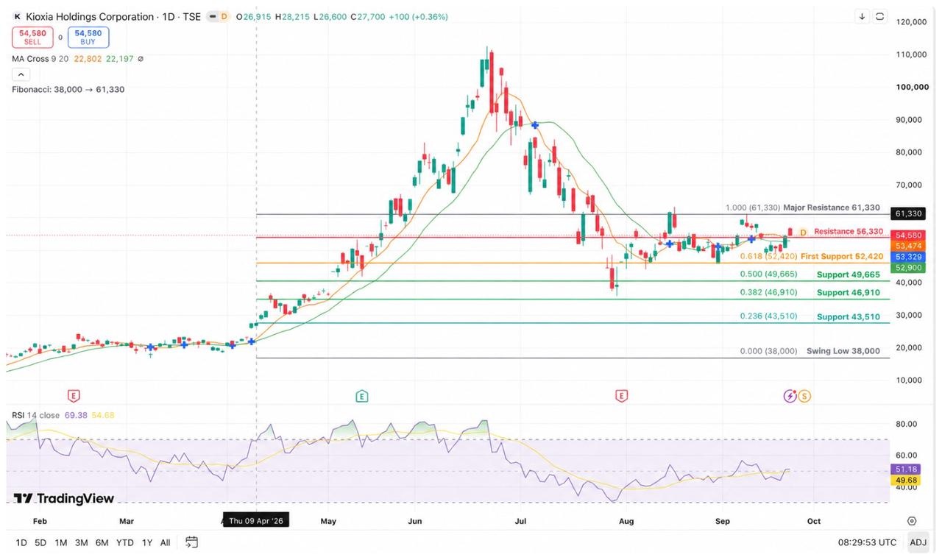Image resolution: width=942 pixels, height=560 pixels.
Task: Select the 5D time range
Action: [40, 542]
